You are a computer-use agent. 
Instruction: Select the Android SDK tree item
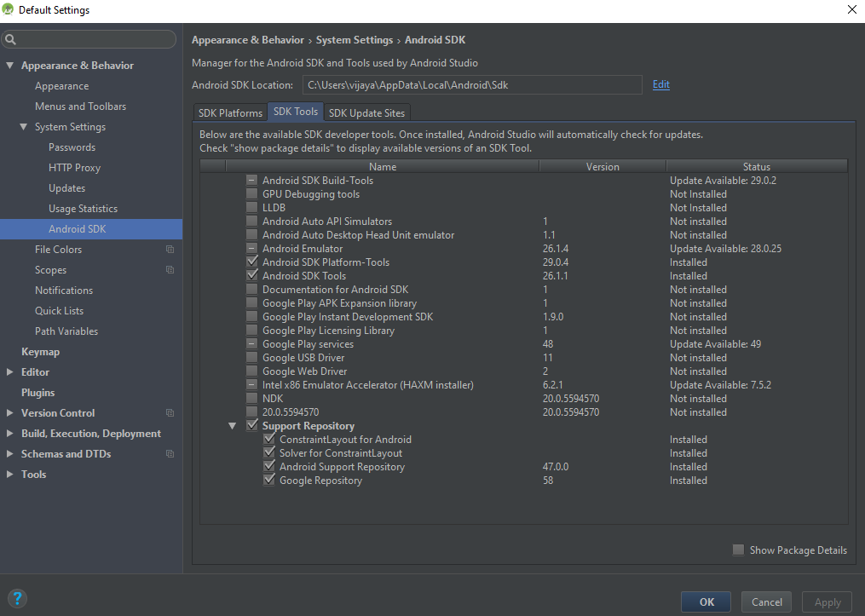coord(91,229)
